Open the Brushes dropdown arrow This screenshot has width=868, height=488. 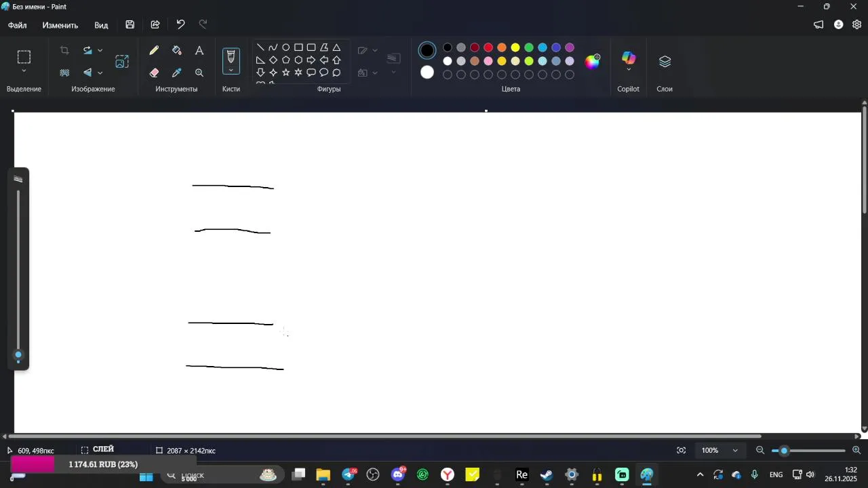click(231, 70)
